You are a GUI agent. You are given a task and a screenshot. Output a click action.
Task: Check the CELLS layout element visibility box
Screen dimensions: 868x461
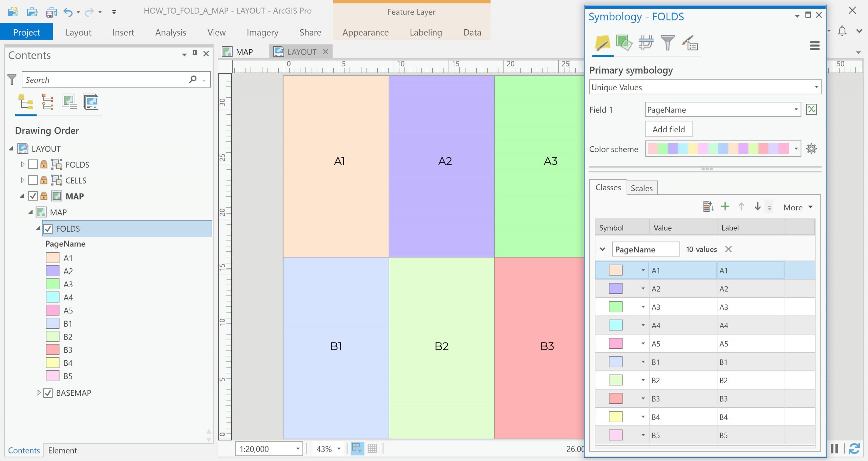[x=33, y=180]
